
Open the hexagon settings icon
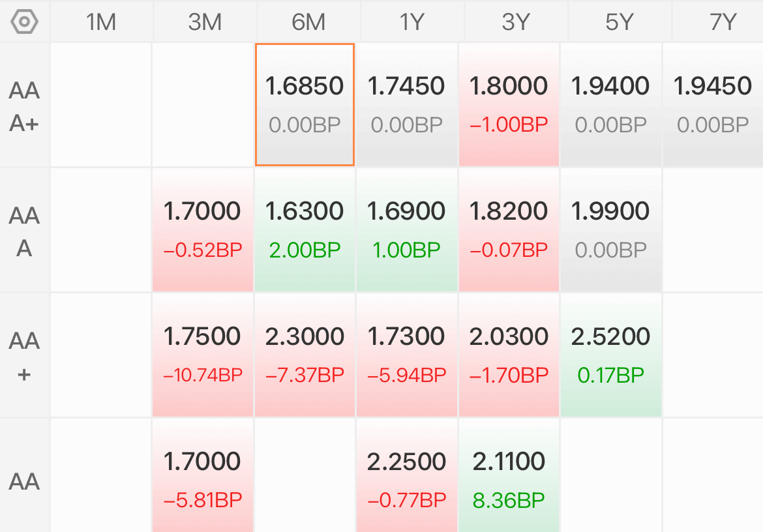(24, 22)
